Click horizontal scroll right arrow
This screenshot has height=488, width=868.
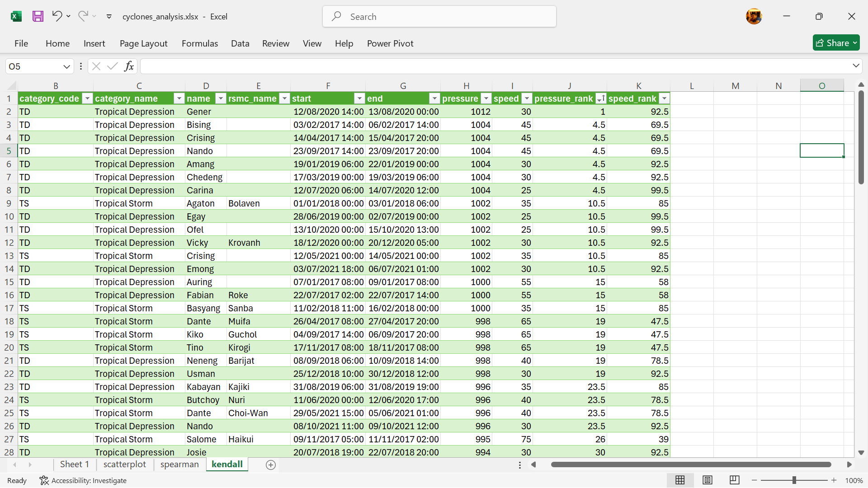(x=849, y=465)
